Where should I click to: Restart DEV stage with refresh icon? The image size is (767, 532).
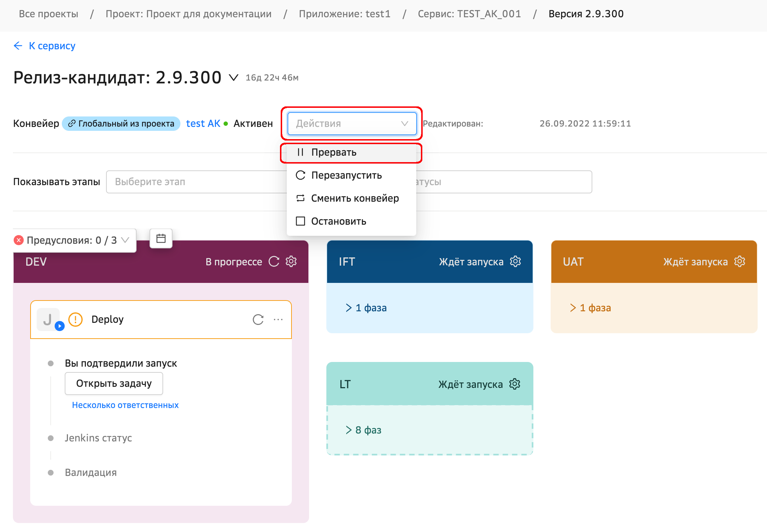pos(274,261)
